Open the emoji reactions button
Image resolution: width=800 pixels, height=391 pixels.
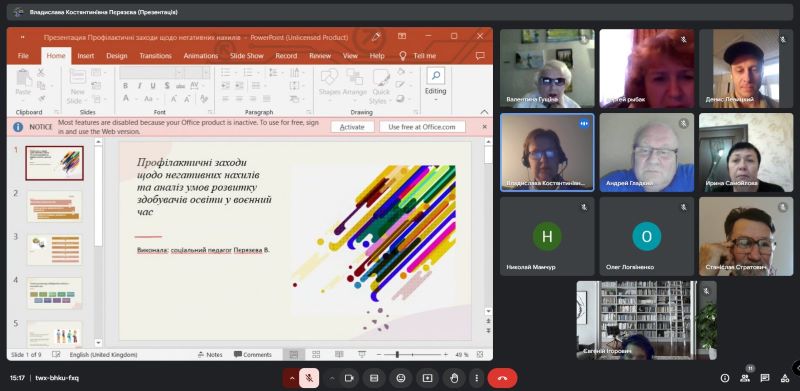(x=401, y=378)
